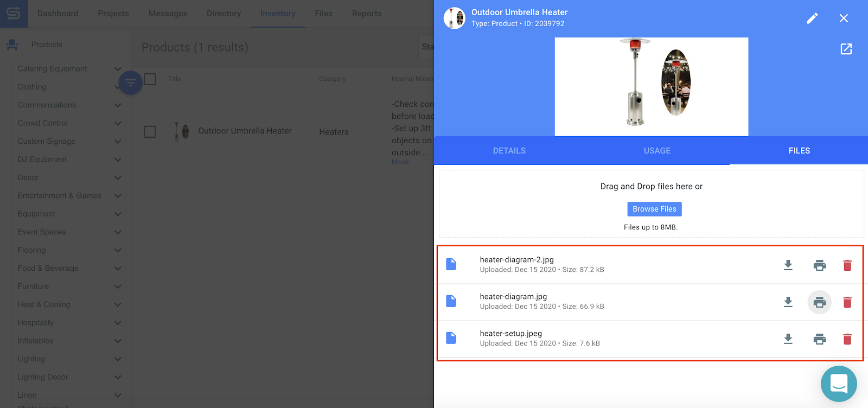Open Messages in top navigation

(168, 14)
